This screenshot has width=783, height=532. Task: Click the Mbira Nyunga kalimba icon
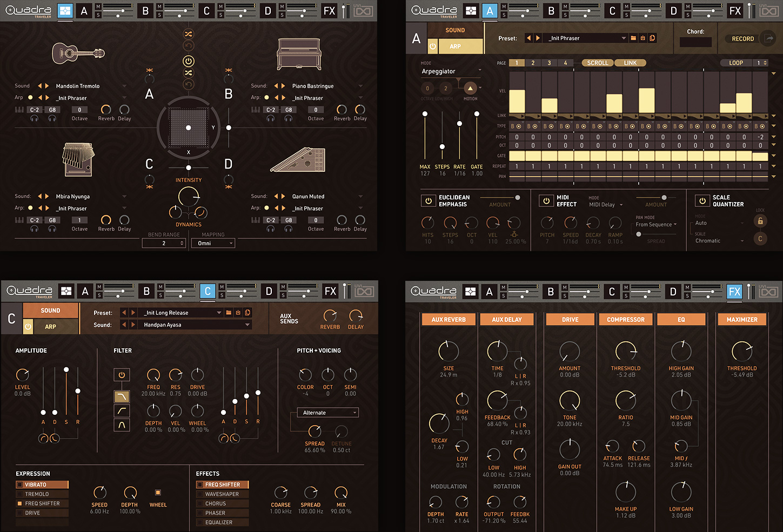pyautogui.click(x=78, y=159)
